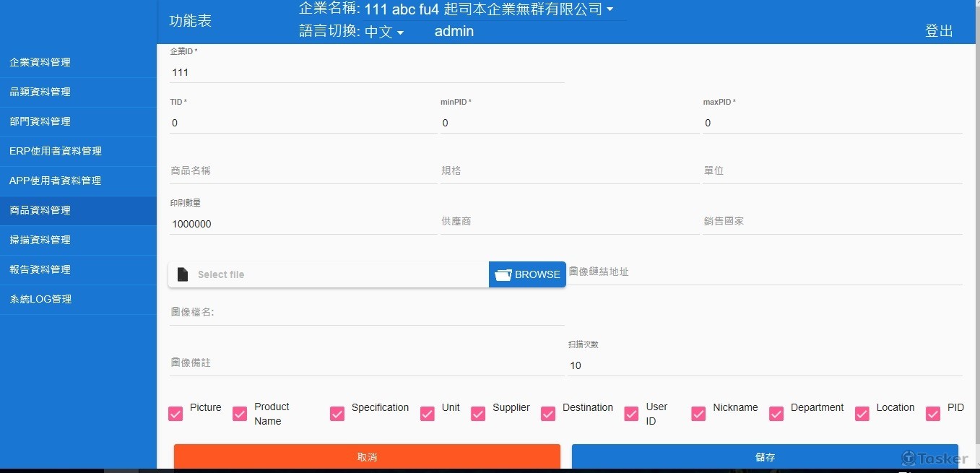The image size is (980, 473).
Task: Toggle the Location checkbox
Action: pos(862,414)
